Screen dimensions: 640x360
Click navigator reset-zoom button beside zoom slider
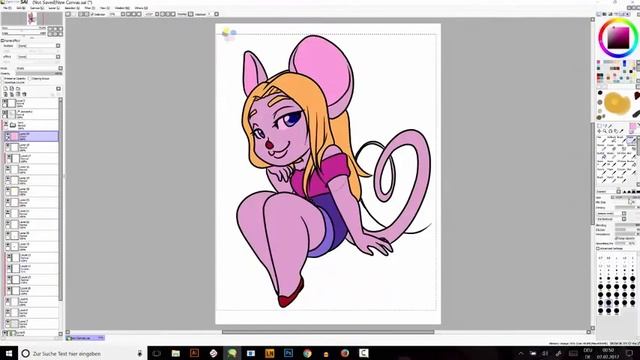[x=60, y=29]
